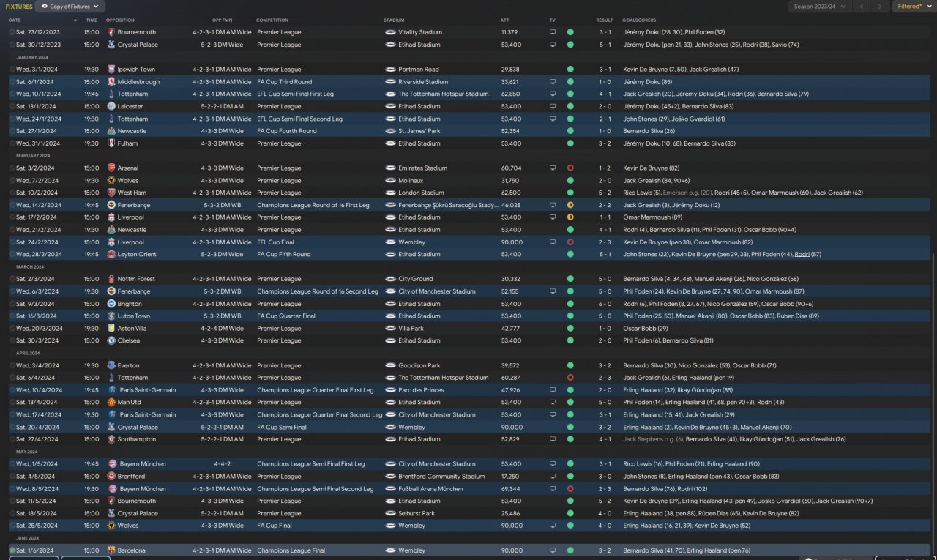The width and height of the screenshot is (937, 560).
Task: Go to the previous season with the left arrow
Action: tap(862, 7)
